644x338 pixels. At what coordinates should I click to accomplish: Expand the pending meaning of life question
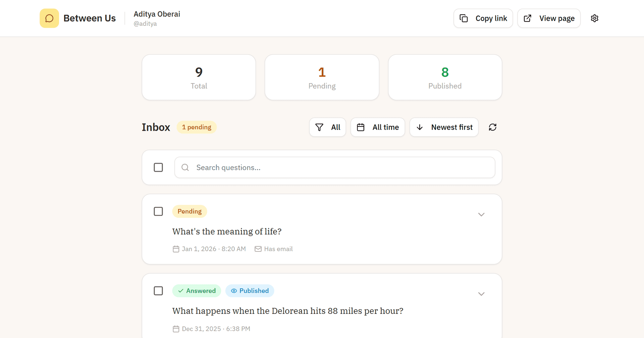click(x=481, y=215)
